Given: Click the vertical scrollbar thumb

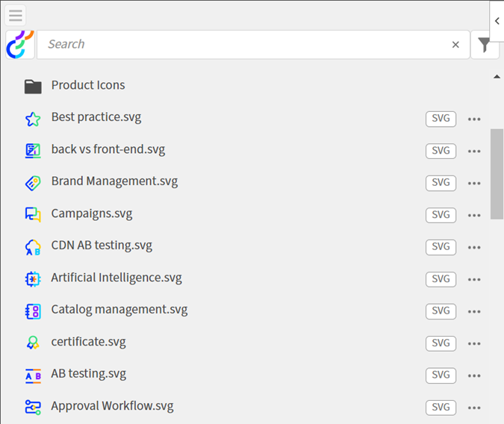Looking at the screenshot, I should coord(497,174).
